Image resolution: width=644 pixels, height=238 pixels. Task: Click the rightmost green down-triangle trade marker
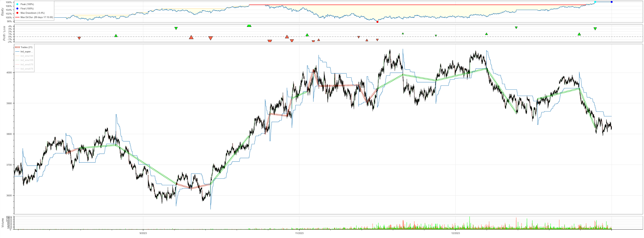click(x=595, y=29)
